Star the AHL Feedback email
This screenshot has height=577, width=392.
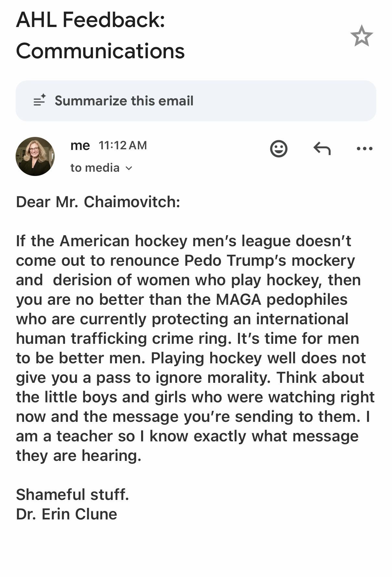coord(361,36)
